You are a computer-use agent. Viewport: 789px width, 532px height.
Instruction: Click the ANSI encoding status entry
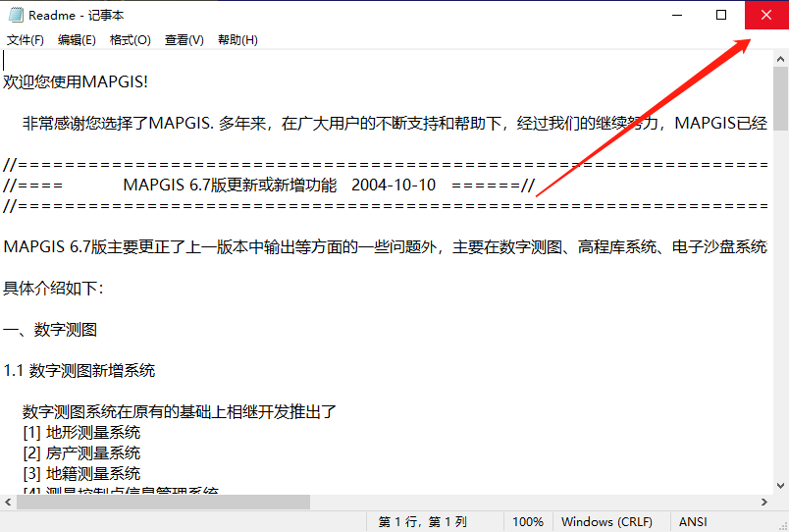693,522
